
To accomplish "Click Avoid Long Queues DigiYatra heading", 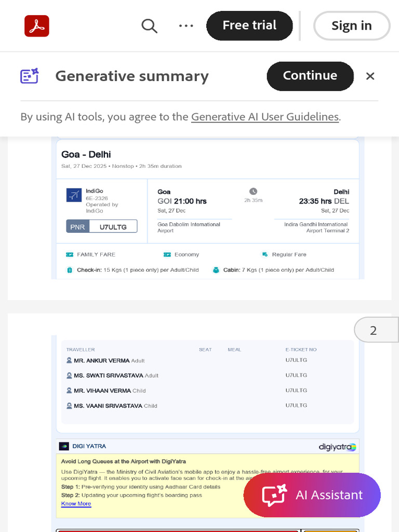I will coord(124,461).
